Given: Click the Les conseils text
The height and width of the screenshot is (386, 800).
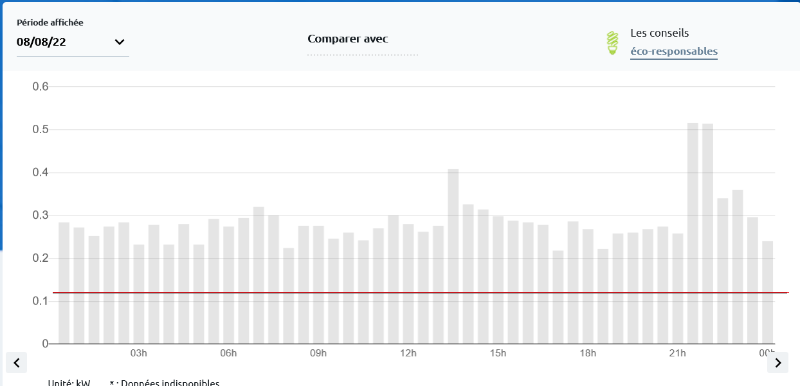Looking at the screenshot, I should 660,33.
